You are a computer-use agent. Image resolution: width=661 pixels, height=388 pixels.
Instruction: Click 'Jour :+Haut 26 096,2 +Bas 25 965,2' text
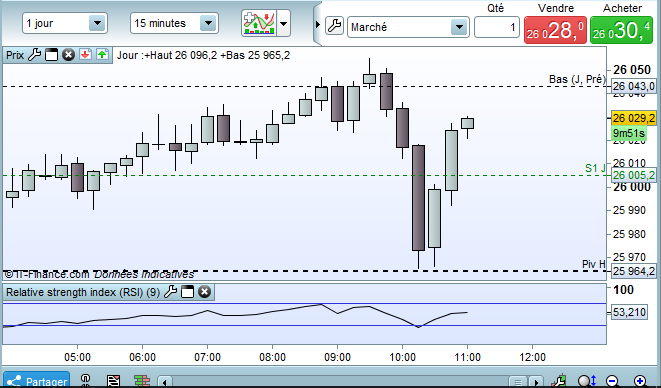pyautogui.click(x=203, y=55)
